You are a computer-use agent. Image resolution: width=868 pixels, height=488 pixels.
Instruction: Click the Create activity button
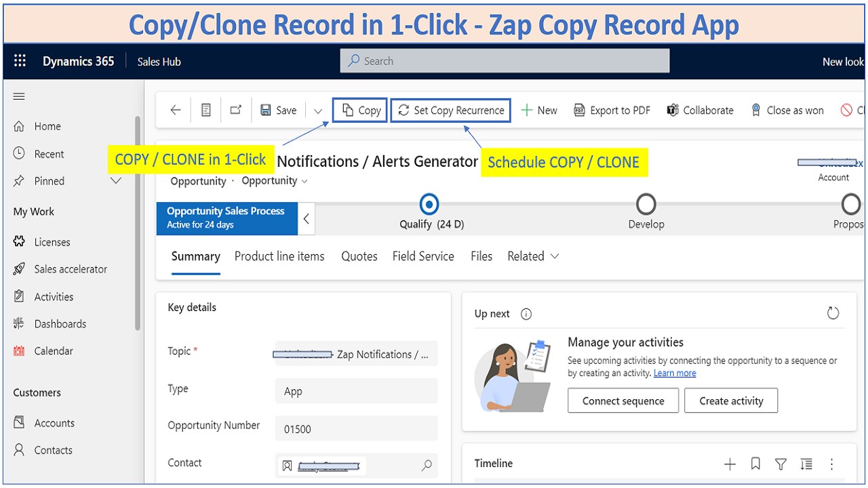(x=731, y=401)
